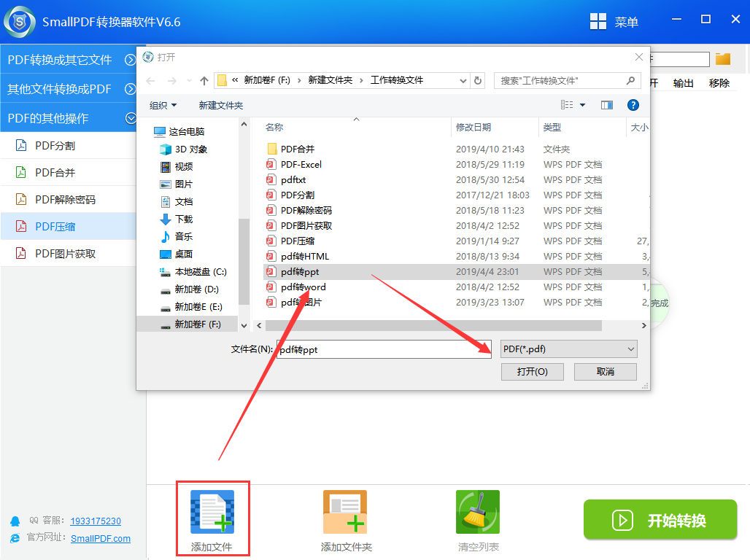Screen dimensions: 750x560
Task: Close the 打开 file dialog
Action: coord(638,57)
